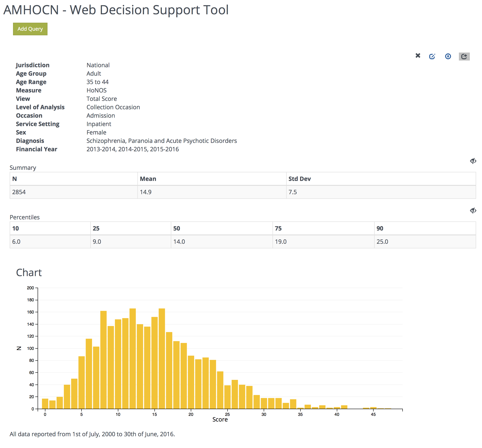Click the 50 percentile column header
Viewport: 482px width, 448px height.
coord(176,228)
